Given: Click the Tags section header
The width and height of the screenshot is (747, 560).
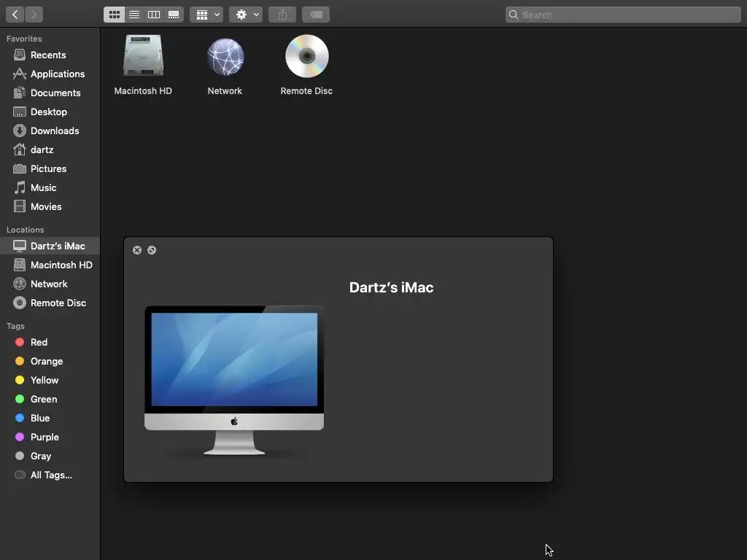Looking at the screenshot, I should click(x=16, y=326).
